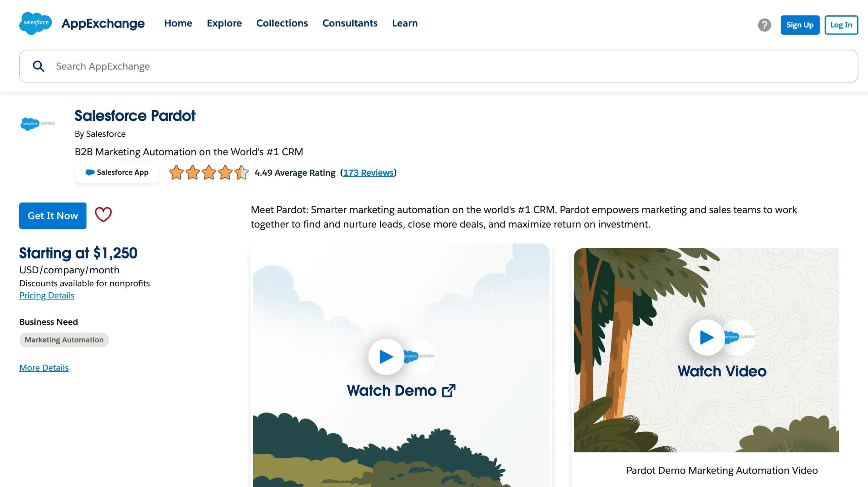
Task: Open the Home navigation tab
Action: coord(178,23)
